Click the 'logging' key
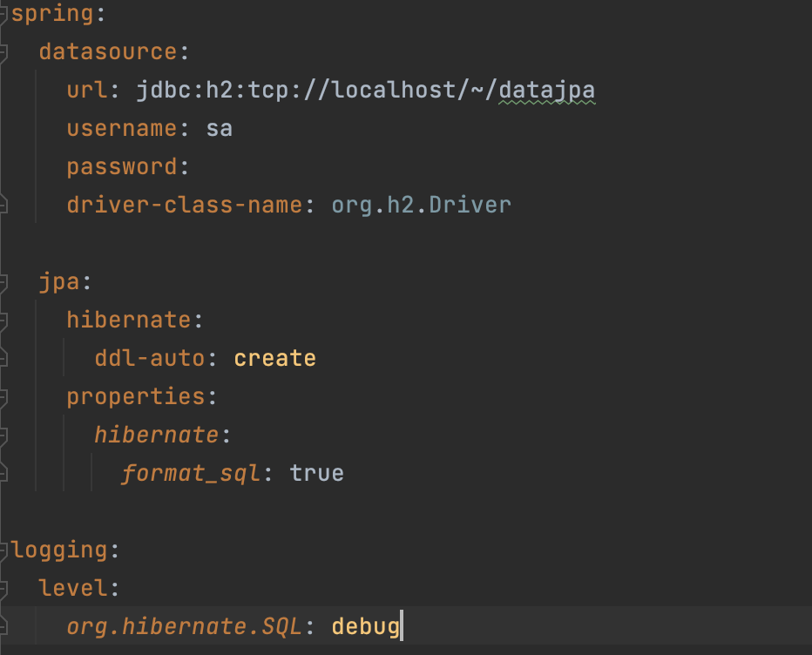Image resolution: width=812 pixels, height=655 pixels. point(59,550)
